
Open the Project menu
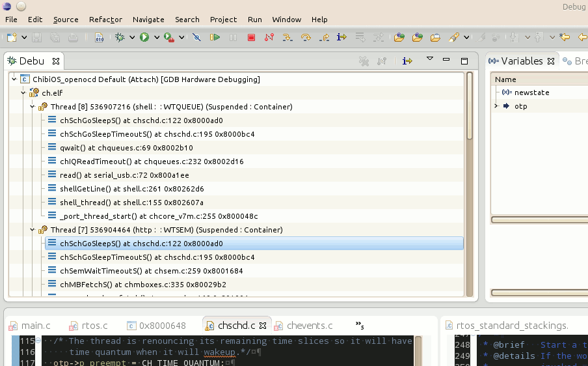223,20
